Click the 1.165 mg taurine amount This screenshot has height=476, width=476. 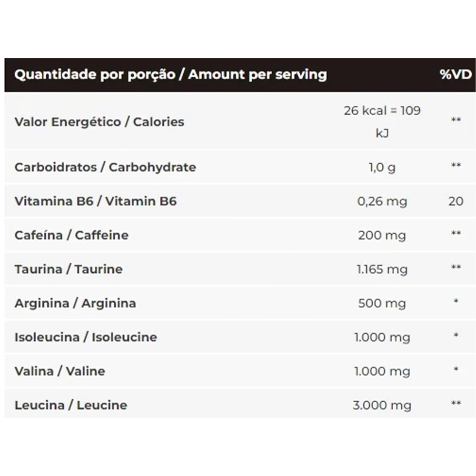point(382,269)
